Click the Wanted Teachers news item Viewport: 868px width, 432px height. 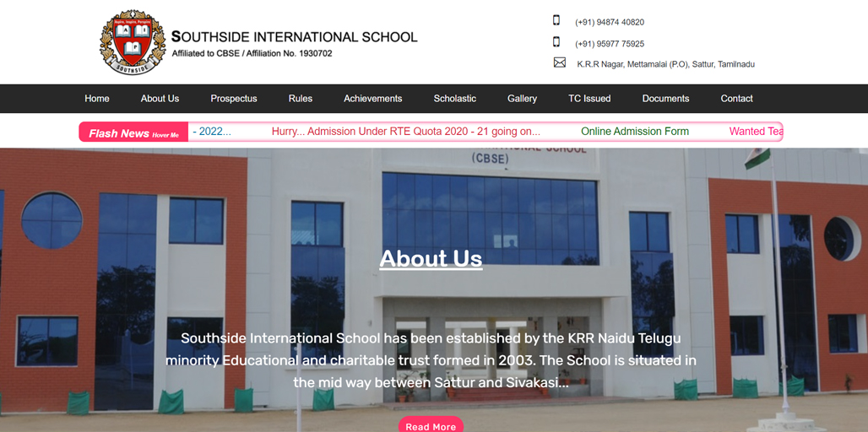click(756, 132)
